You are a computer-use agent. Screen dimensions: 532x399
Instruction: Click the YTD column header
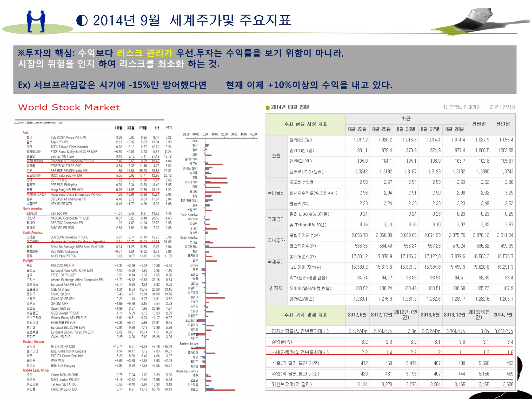coord(169,128)
